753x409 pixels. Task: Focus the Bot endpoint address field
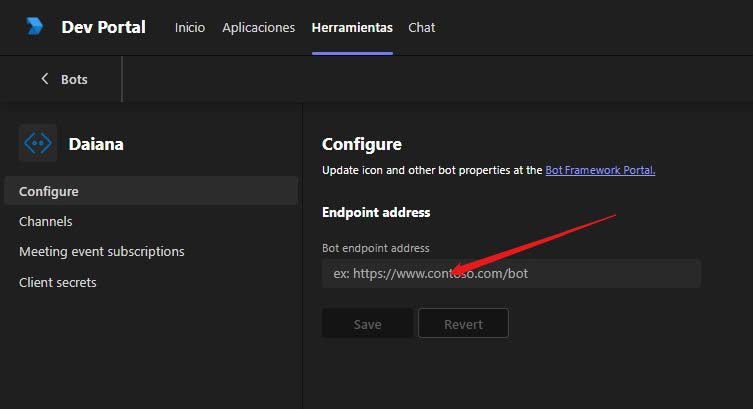(x=511, y=274)
